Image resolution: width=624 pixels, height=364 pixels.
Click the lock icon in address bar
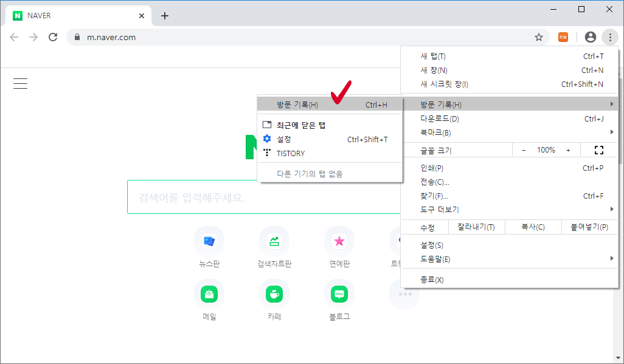tap(77, 37)
